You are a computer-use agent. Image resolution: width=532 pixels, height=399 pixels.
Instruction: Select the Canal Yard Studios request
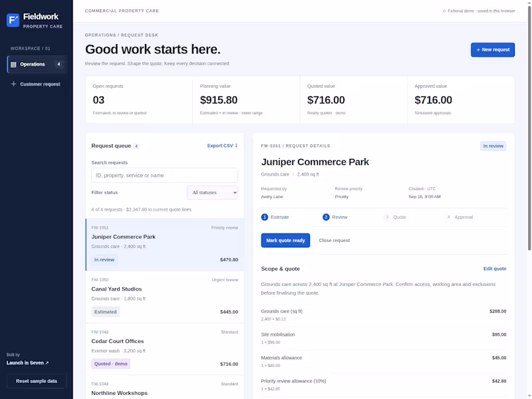(x=165, y=297)
